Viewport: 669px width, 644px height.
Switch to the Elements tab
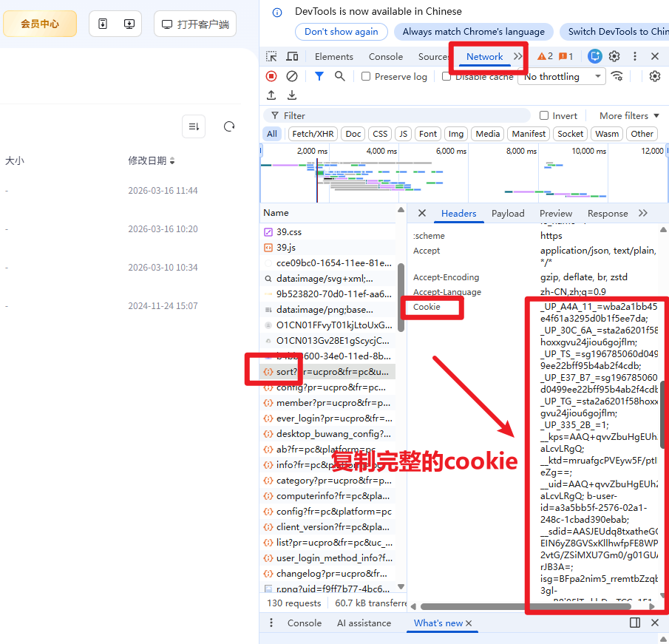pyautogui.click(x=333, y=56)
